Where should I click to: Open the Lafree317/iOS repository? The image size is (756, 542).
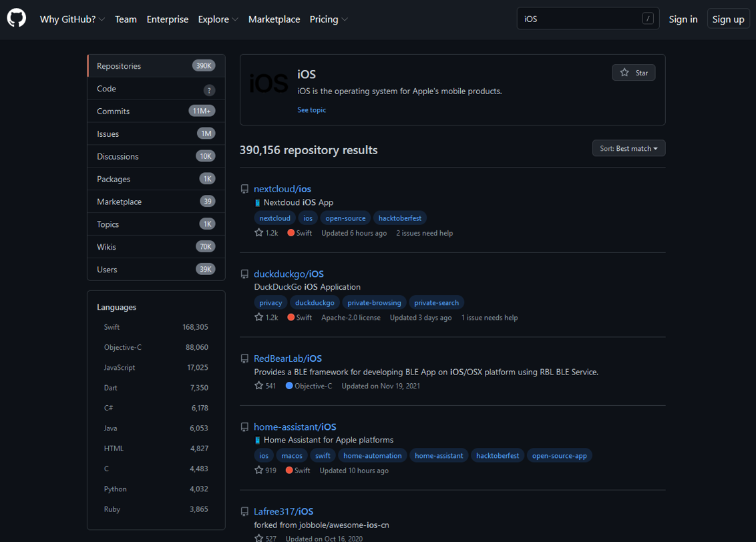click(283, 512)
